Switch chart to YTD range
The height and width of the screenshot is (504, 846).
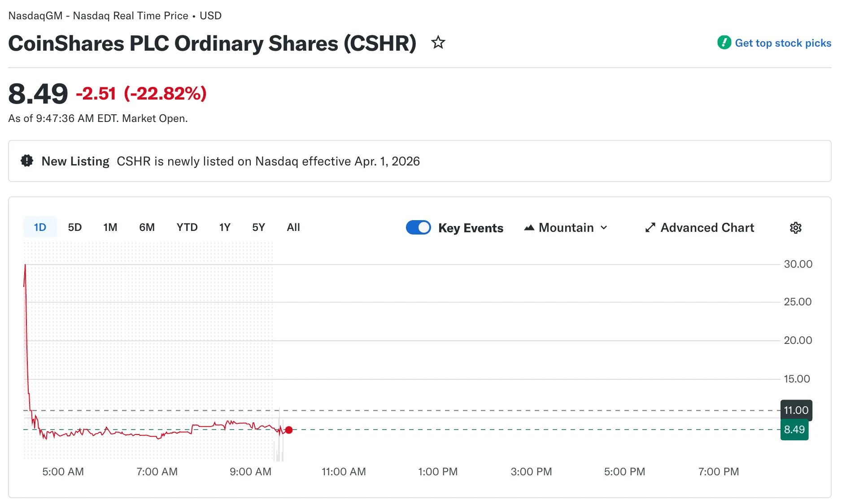(187, 227)
